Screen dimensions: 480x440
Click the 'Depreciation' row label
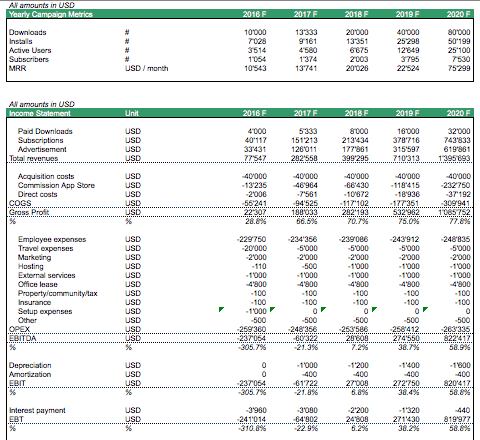[30, 365]
